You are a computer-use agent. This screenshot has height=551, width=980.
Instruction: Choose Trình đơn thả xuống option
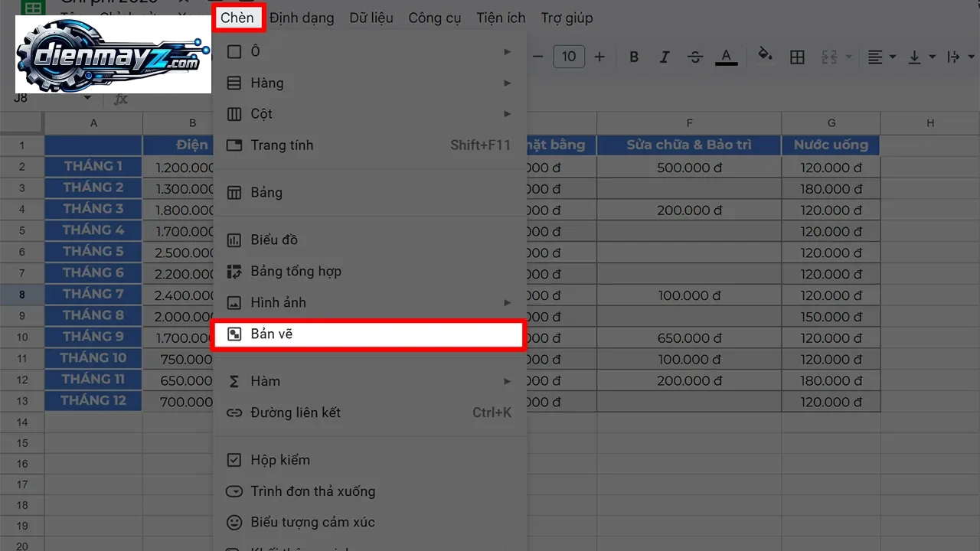pos(369,491)
